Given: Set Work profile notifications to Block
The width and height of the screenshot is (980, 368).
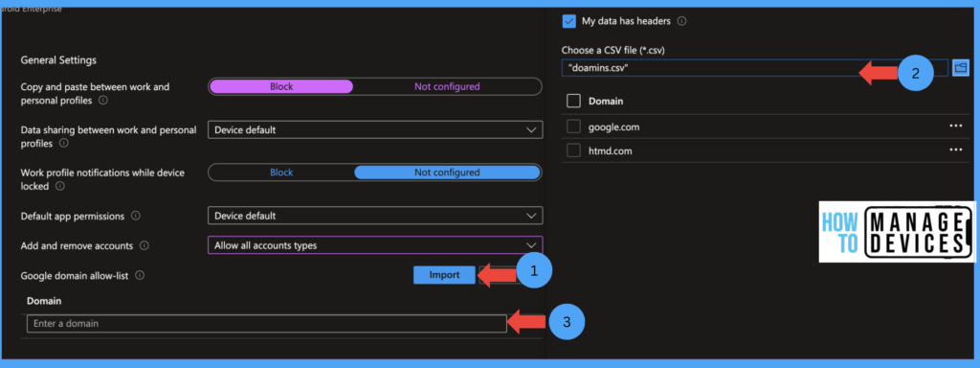Looking at the screenshot, I should (281, 172).
